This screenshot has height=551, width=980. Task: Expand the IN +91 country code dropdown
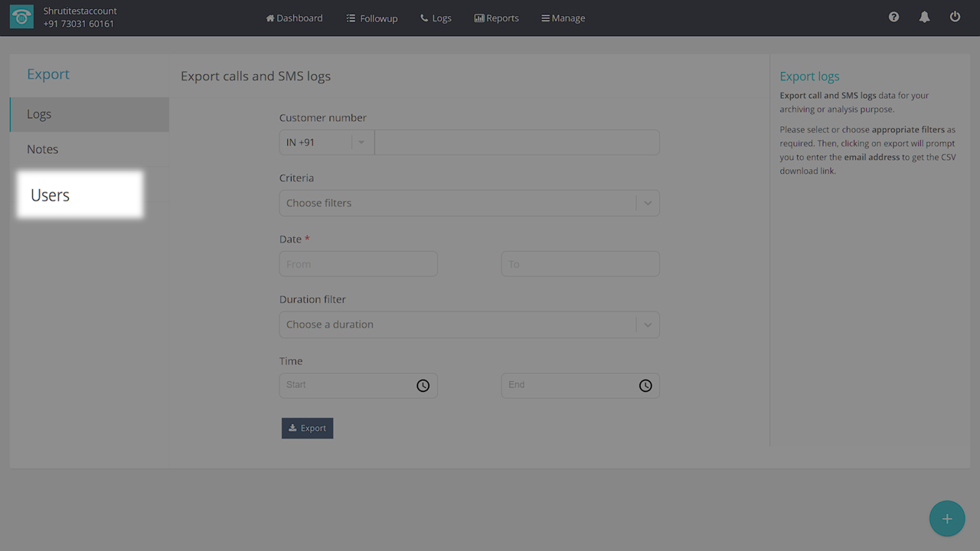pyautogui.click(x=326, y=142)
